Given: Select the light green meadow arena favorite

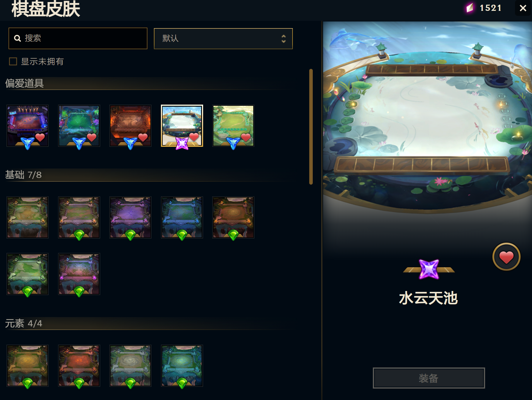Looking at the screenshot, I should (x=233, y=126).
